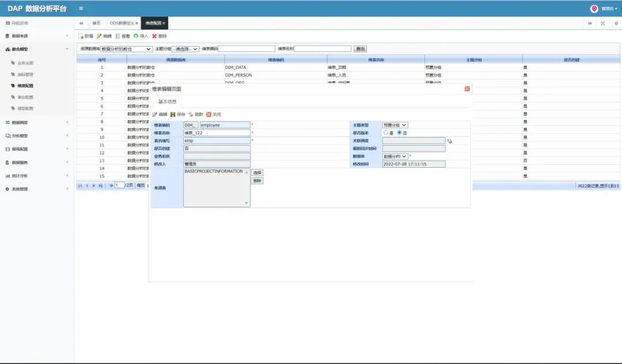
Task: Select BASICPROJECTINFORMATION in source table list
Action: tap(214, 171)
